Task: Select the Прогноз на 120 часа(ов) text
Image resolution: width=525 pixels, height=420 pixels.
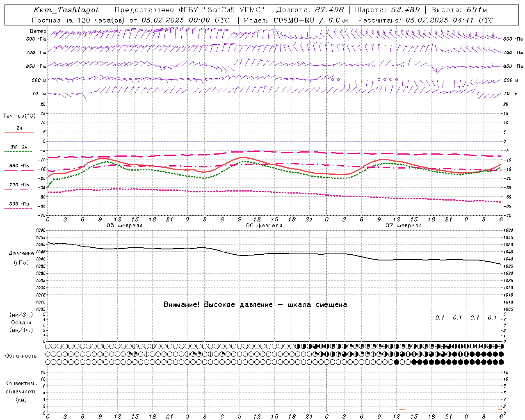Action: (79, 20)
